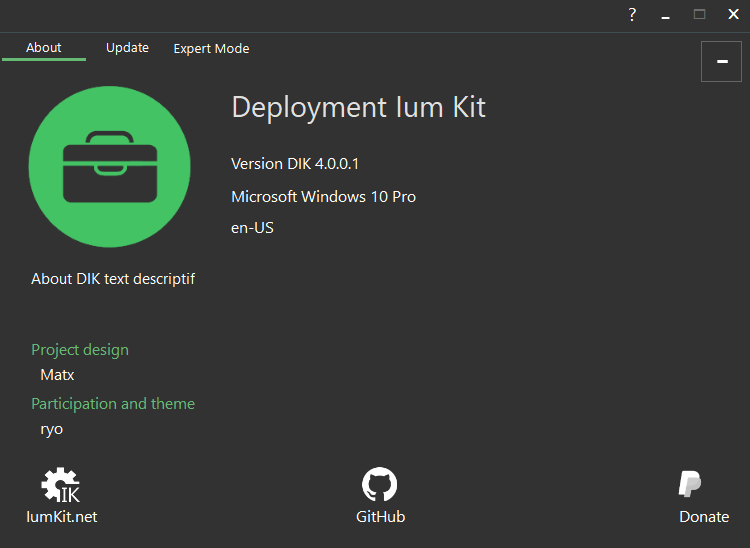Click the Participation and theme heading
The height and width of the screenshot is (548, 750).
(113, 404)
